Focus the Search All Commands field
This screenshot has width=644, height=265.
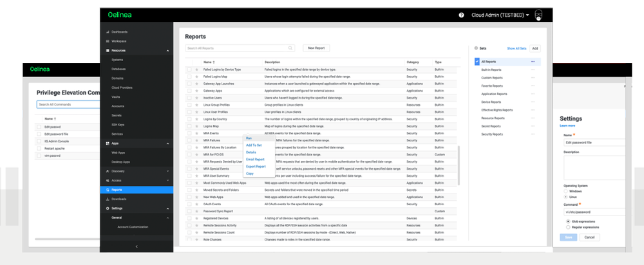pyautogui.click(x=68, y=105)
